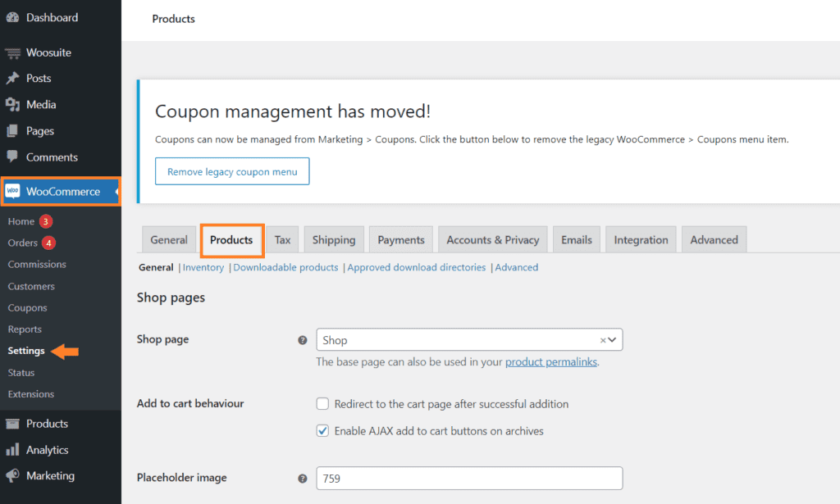Click the Shop page field label

(x=163, y=339)
